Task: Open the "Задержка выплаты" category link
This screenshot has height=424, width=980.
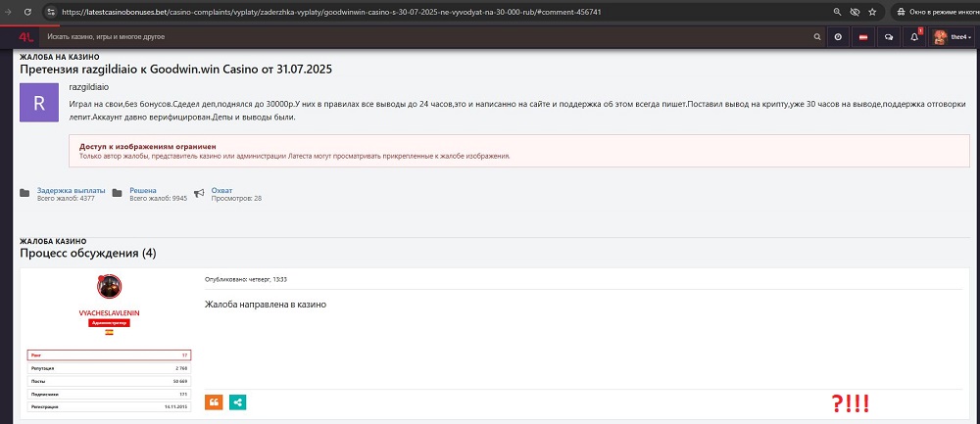Action: click(x=65, y=190)
